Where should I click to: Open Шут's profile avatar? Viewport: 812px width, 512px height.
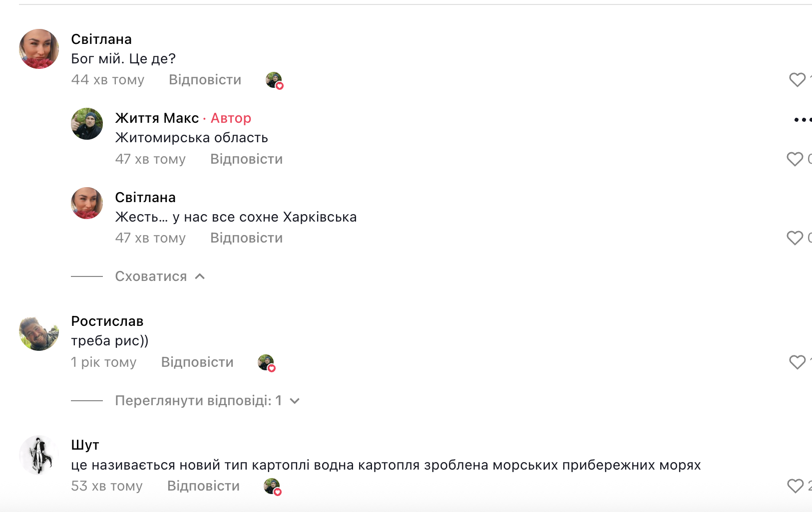pos(39,455)
